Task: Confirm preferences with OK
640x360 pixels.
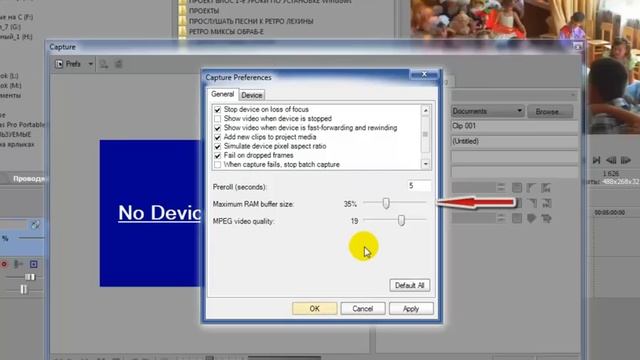Action: click(315, 309)
